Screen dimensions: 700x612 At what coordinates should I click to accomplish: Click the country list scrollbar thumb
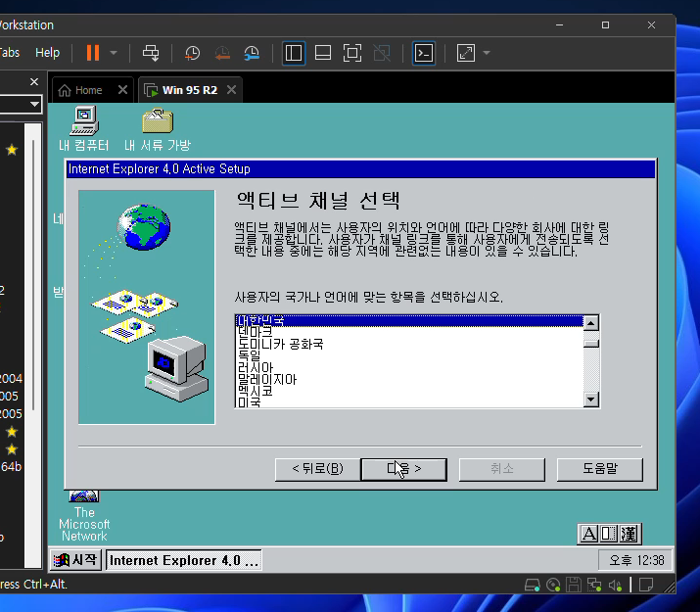coord(591,343)
